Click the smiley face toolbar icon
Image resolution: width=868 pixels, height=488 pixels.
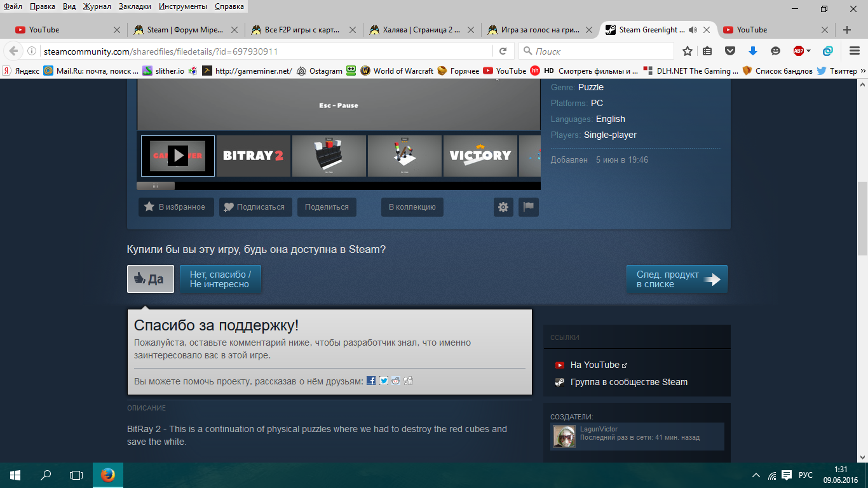tap(775, 51)
